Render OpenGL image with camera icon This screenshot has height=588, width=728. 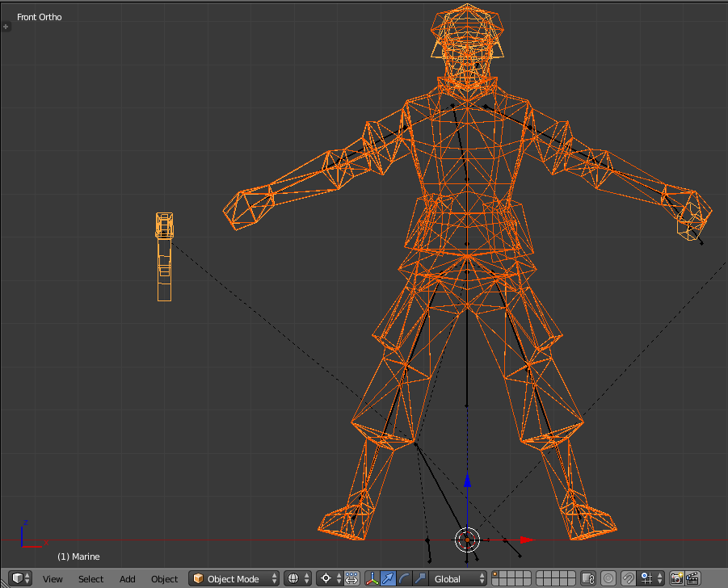point(676,579)
